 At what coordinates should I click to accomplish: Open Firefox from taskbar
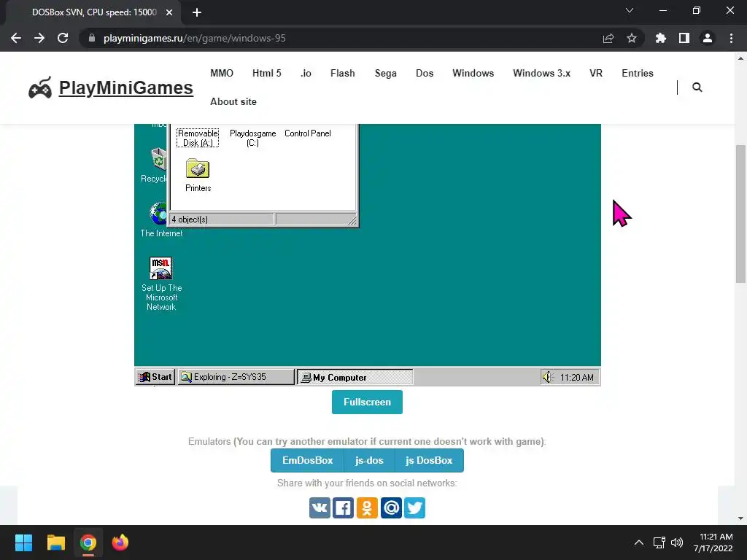(120, 542)
